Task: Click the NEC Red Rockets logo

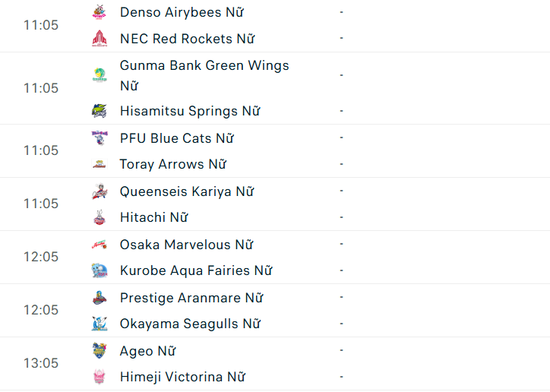Action: [100, 39]
